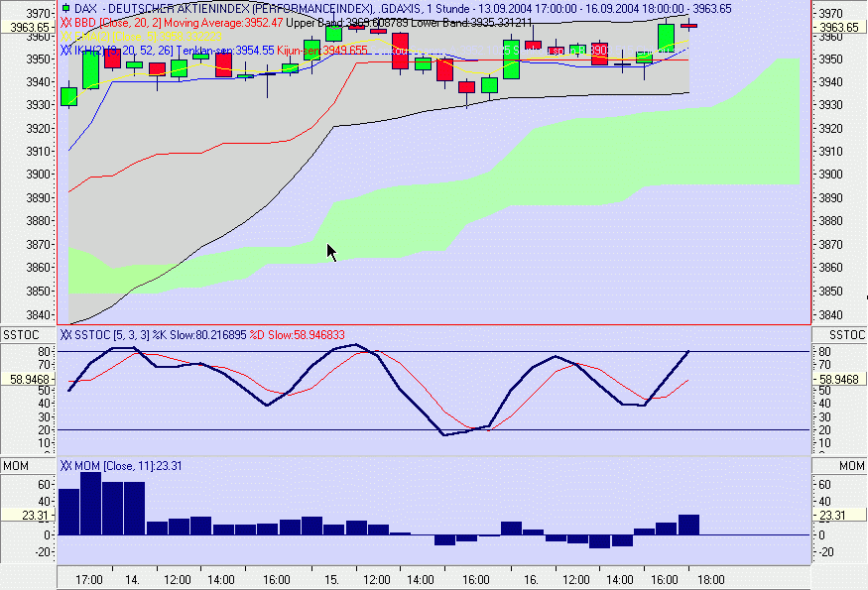Click the MOM panel label on the left
The height and width of the screenshot is (590, 868).
pos(16,466)
